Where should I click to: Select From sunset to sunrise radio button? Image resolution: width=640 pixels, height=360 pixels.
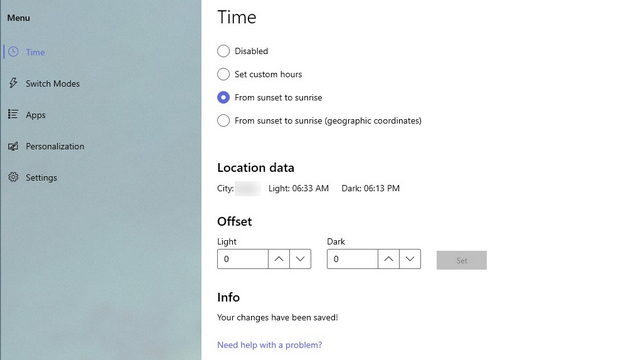pyautogui.click(x=223, y=98)
